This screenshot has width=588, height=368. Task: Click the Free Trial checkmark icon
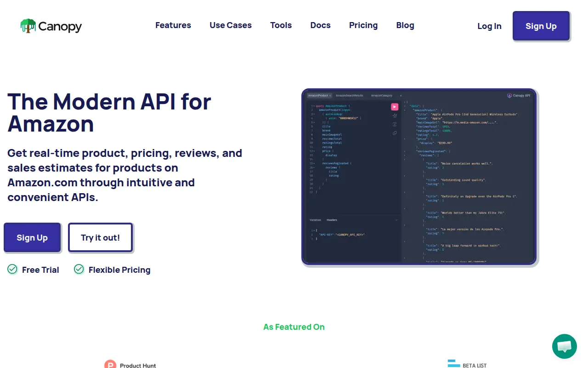[12, 269]
